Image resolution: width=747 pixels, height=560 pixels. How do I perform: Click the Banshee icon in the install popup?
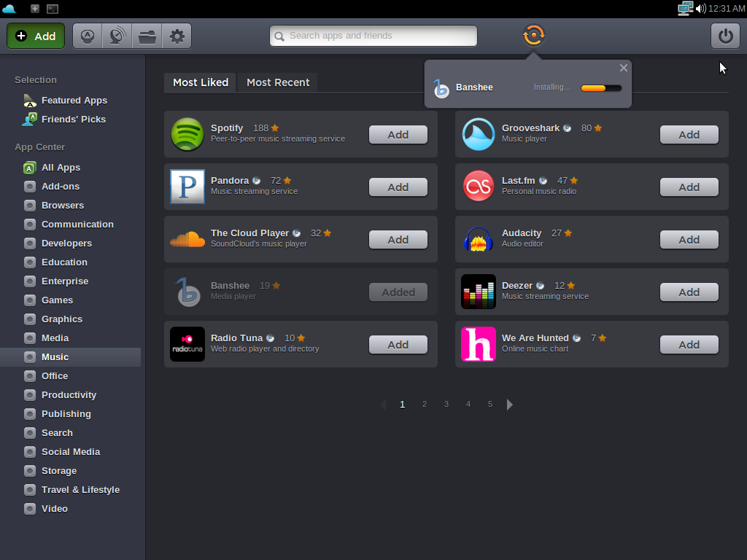click(441, 88)
